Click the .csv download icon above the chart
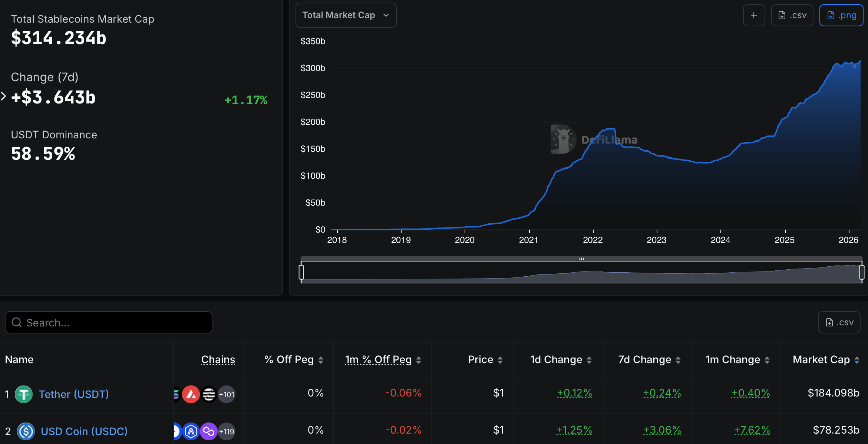This screenshot has height=444, width=868. point(792,15)
